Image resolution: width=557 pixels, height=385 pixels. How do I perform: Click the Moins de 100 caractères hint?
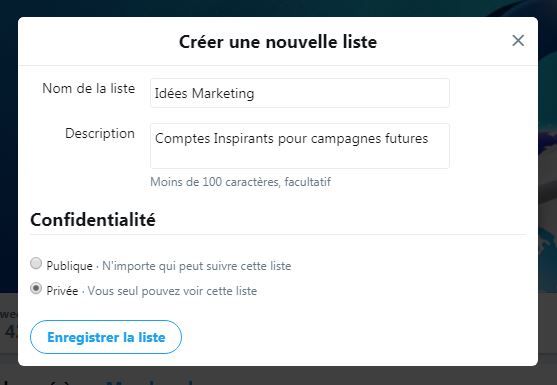240,182
